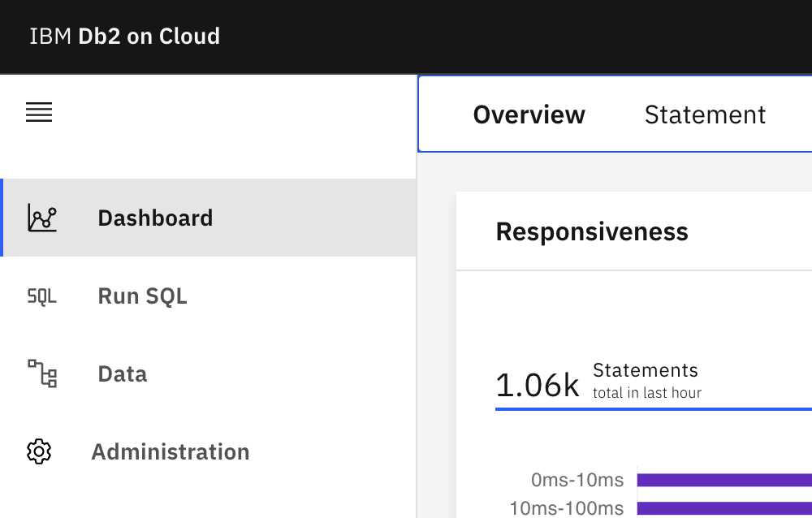Toggle the hamburger navigation menu

pyautogui.click(x=39, y=112)
